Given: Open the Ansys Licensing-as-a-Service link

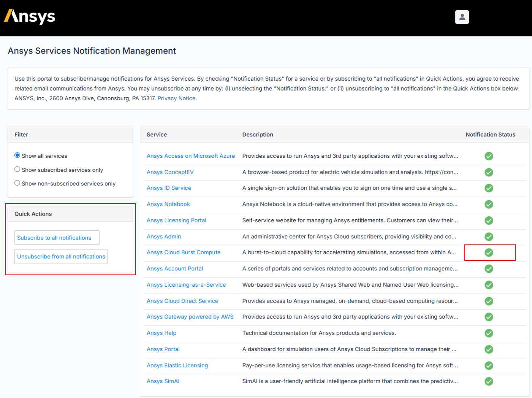Looking at the screenshot, I should pos(187,285).
